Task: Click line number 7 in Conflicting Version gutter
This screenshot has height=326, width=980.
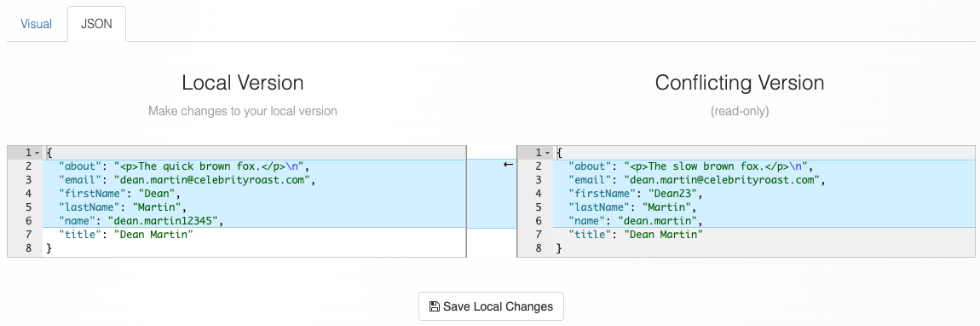Action: pos(539,235)
